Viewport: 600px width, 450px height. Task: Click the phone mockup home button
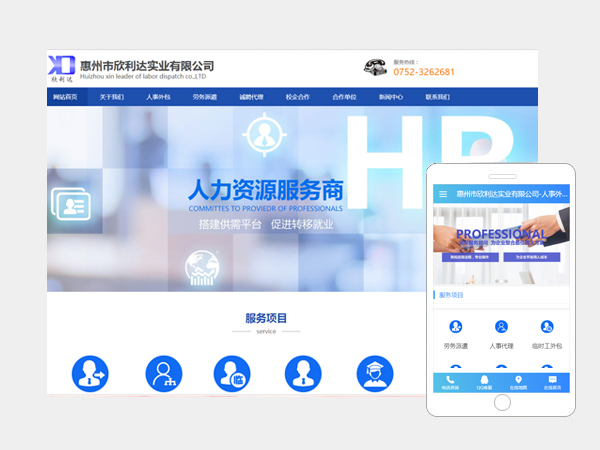coord(502,403)
